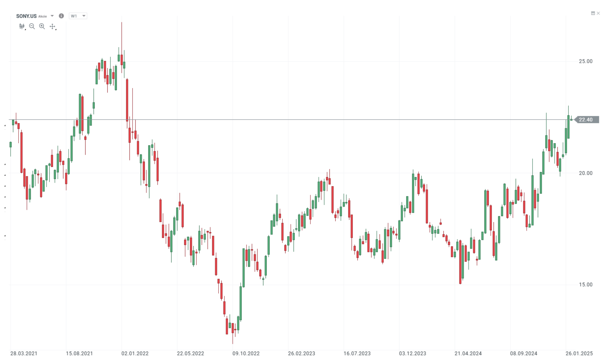This screenshot has height=364, width=604.
Task: Select the 16.07.2023 date label
Action: [357, 353]
